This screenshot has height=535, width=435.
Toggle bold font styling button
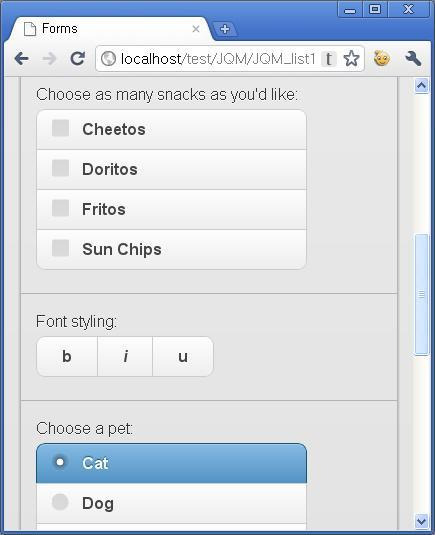tap(67, 357)
